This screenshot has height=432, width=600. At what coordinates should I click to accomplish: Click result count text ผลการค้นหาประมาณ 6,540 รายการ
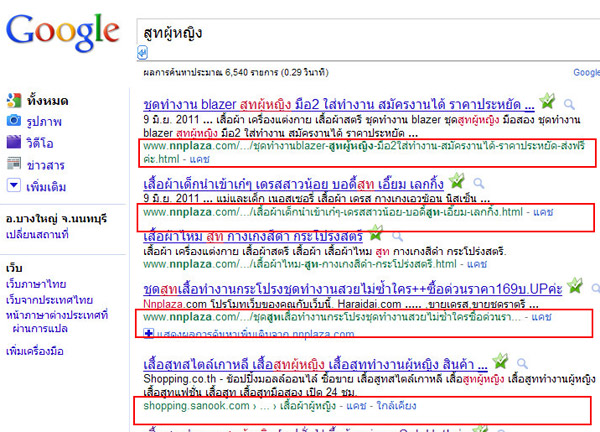[210, 72]
